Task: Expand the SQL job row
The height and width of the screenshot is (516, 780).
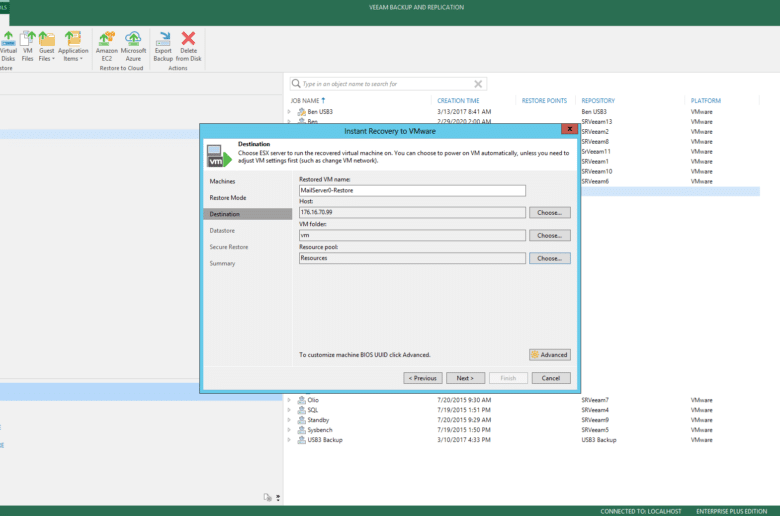Action: coord(289,410)
